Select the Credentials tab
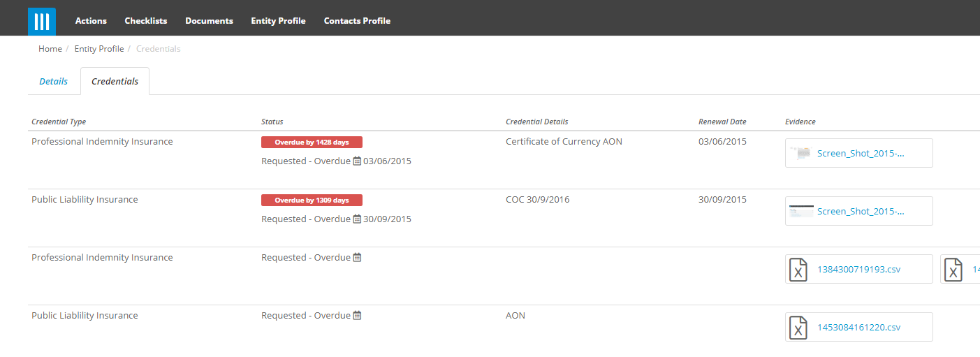Image resolution: width=980 pixels, height=357 pixels. click(115, 82)
